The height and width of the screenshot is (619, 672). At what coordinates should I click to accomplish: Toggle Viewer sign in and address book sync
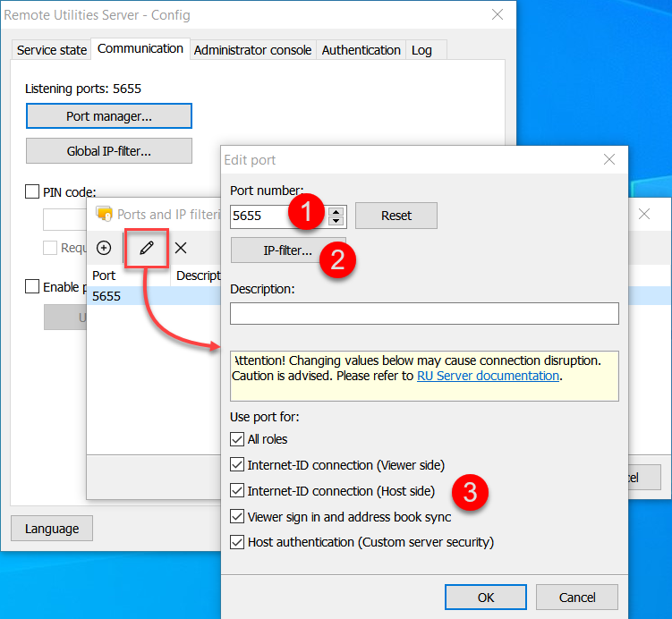point(237,517)
